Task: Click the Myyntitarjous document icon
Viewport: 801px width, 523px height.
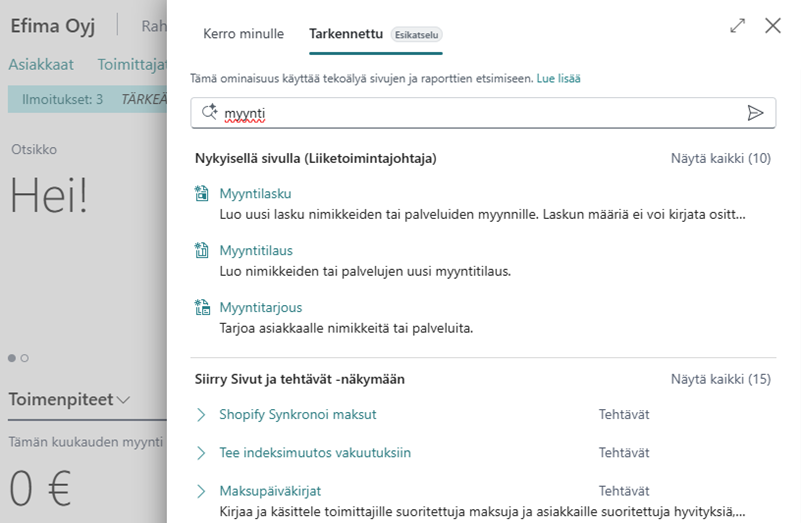Action: click(201, 308)
